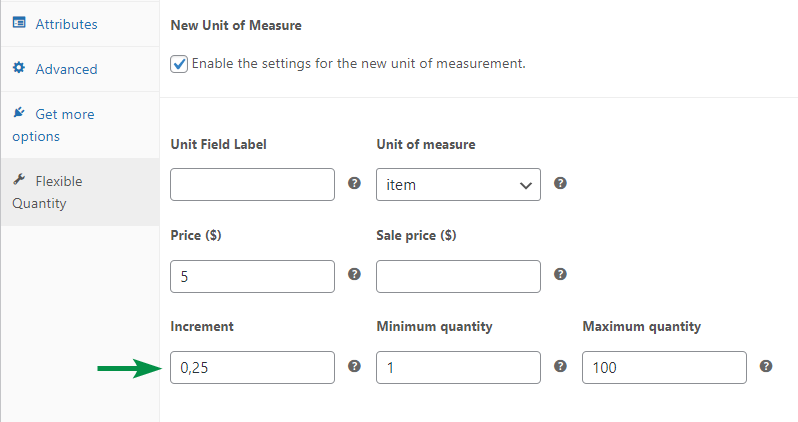The image size is (798, 422).
Task: Open the help tooltip for Price field
Action: [x=354, y=274]
